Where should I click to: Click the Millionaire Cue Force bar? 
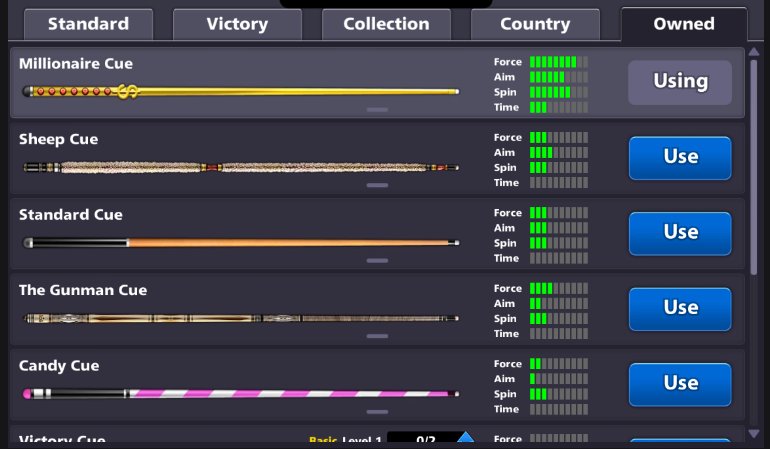pyautogui.click(x=559, y=62)
